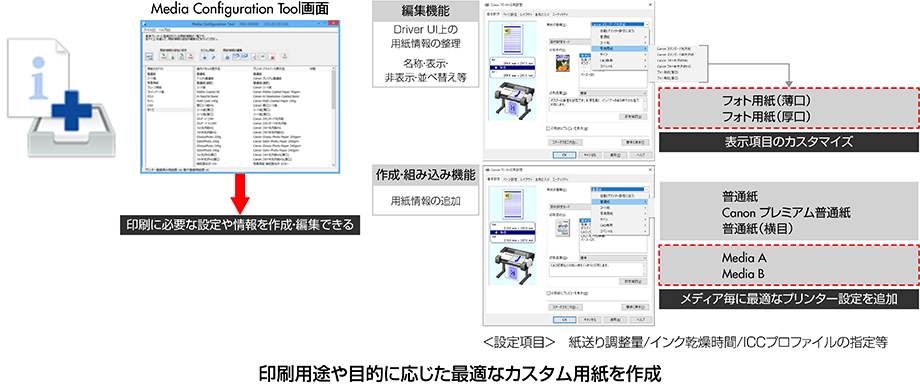The height and width of the screenshot is (385, 920).
Task: Click the green down-arrow icon in Media Configuration Tool toolbar
Action: tap(172, 57)
